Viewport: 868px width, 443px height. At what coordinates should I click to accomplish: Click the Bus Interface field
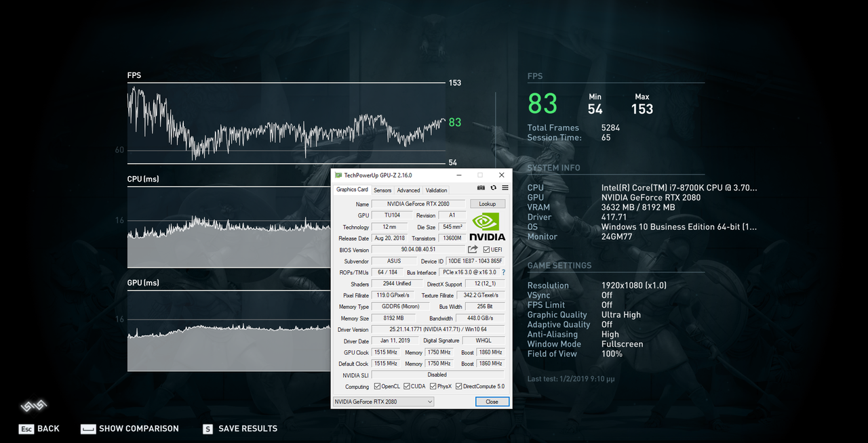469,272
